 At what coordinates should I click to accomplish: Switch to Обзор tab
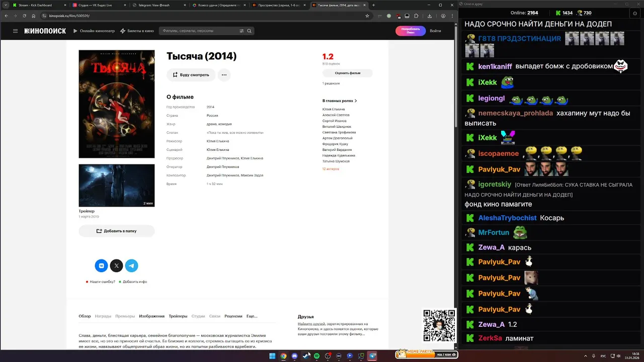pos(85,316)
